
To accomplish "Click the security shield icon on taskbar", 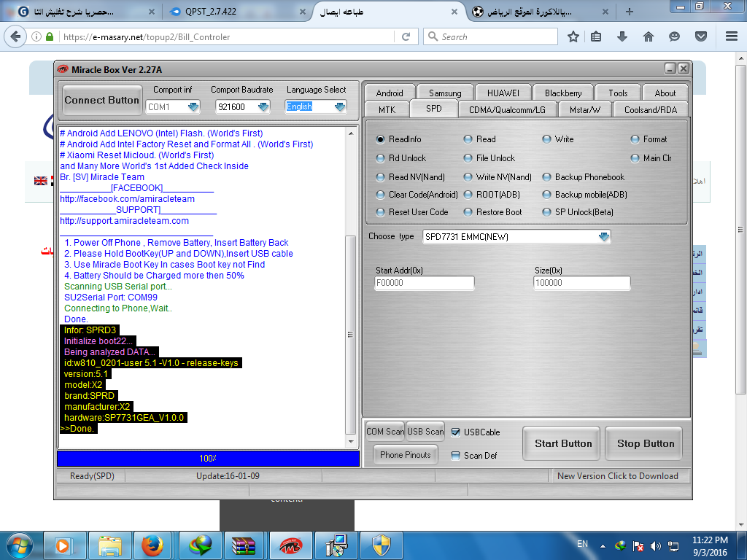I will coord(381,545).
